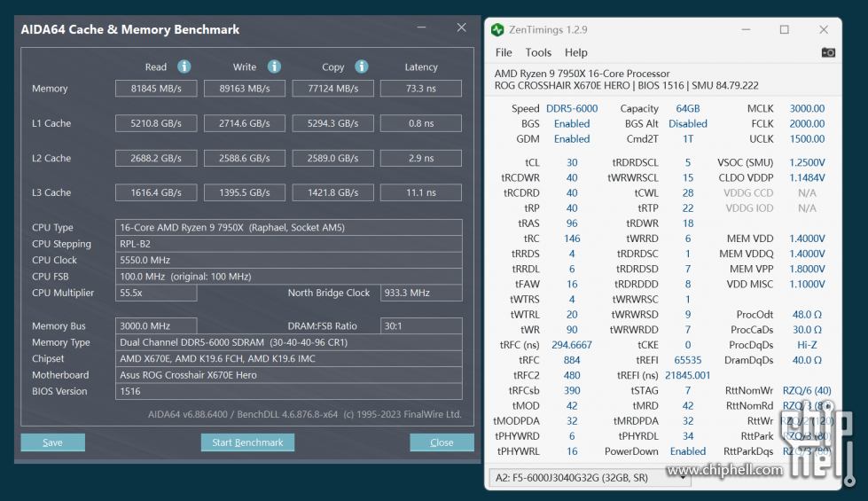The image size is (868, 501).
Task: Click the DDR5-6000 speed value
Action: tap(572, 108)
